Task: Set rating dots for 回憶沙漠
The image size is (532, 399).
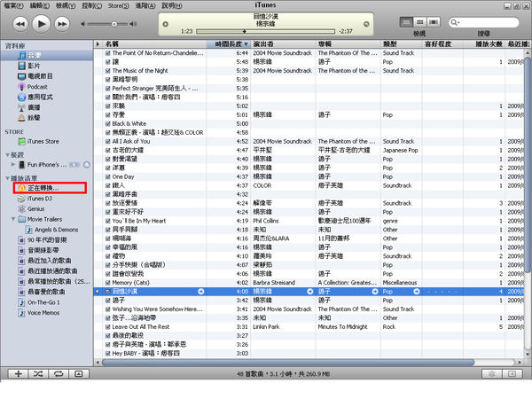Action: coord(442,292)
